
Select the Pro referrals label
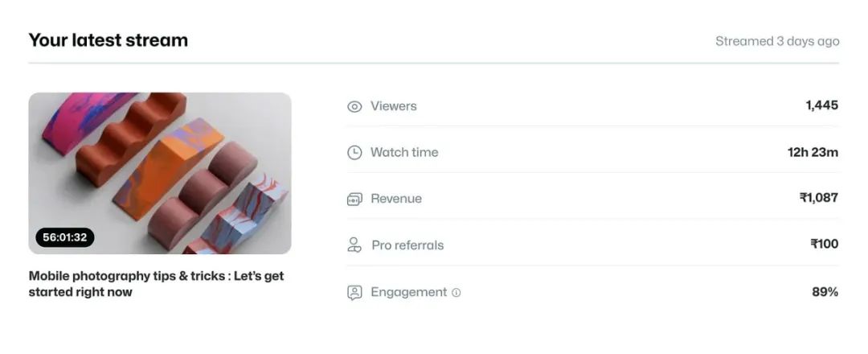click(407, 245)
